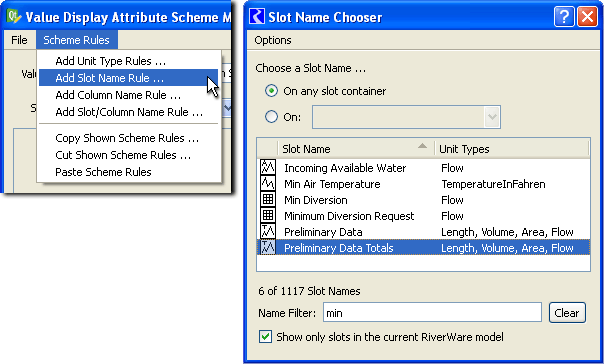Click the series icon next to Min Air Temperature
The width and height of the screenshot is (604, 364).
(x=268, y=183)
